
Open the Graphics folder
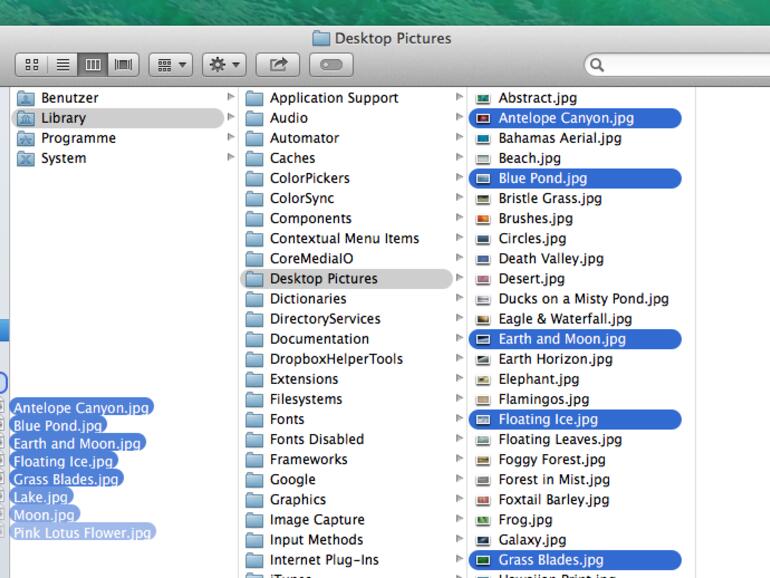[x=346, y=500]
